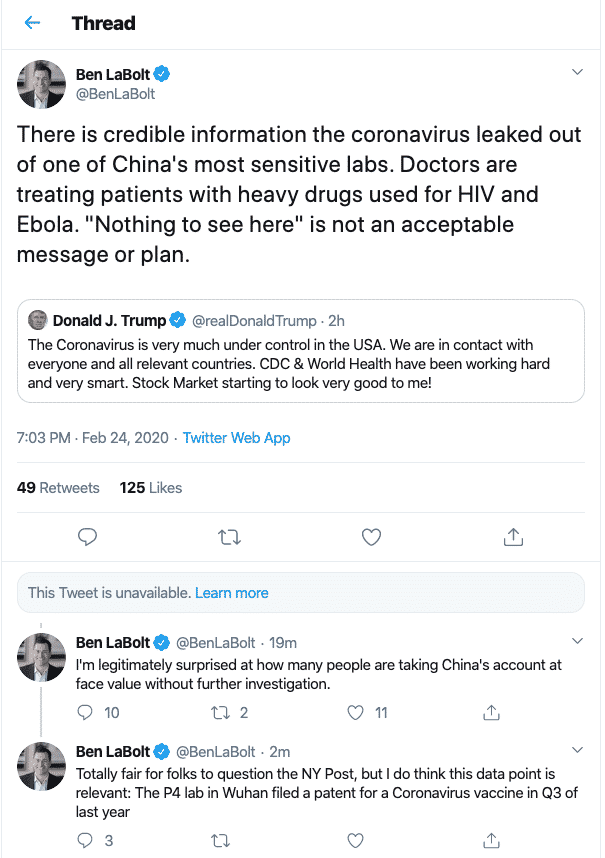This screenshot has width=605, height=858.
Task: Open the Twitter Web App source link
Action: [236, 438]
